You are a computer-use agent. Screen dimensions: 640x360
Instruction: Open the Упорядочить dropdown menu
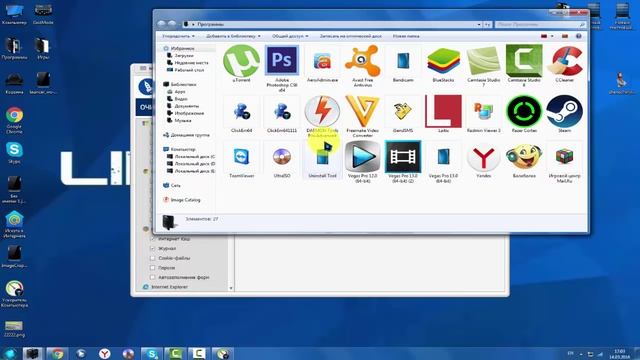coord(178,36)
